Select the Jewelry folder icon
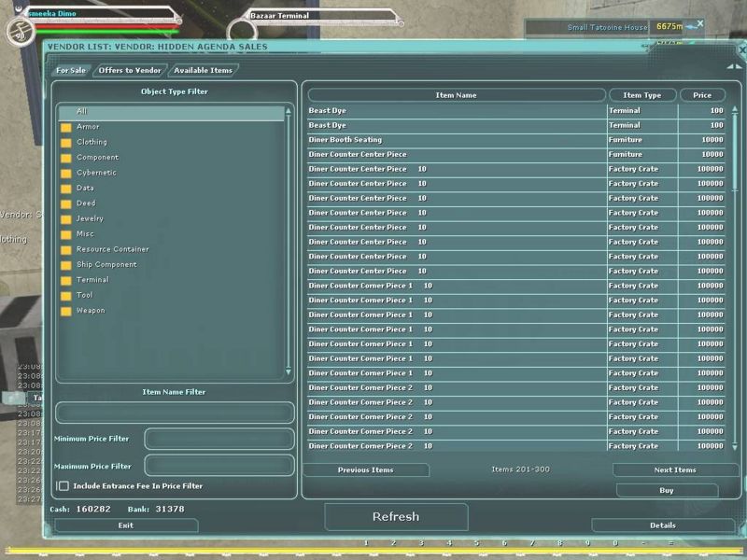Viewport: 747px width, 560px height. coord(66,219)
